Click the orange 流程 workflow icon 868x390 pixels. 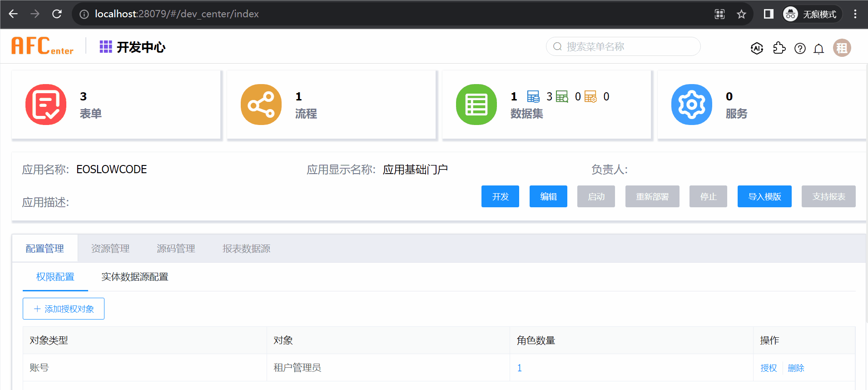point(261,105)
